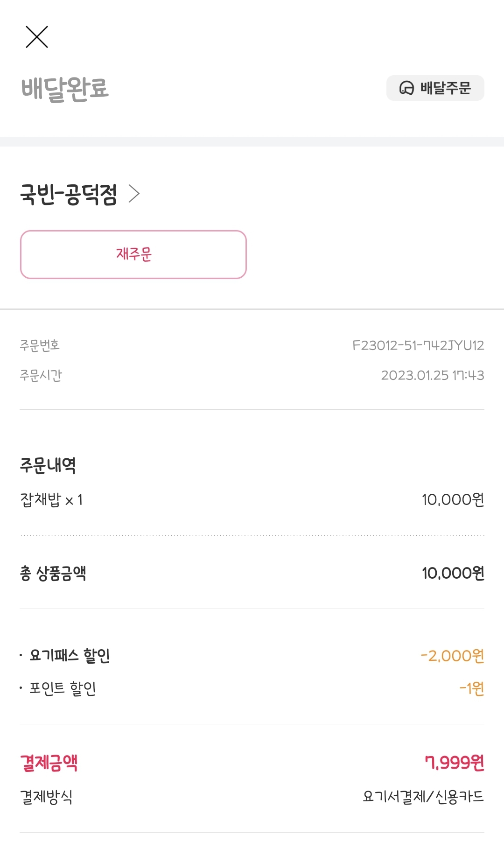Tap the 배달완료 status heading
Screen dimensions: 504x841
coord(65,88)
